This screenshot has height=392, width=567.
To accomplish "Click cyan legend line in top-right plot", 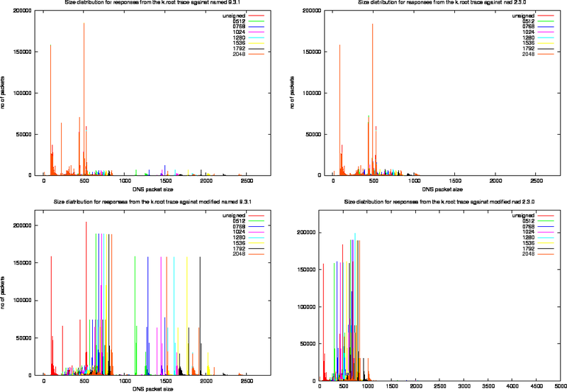I will pyautogui.click(x=545, y=38).
